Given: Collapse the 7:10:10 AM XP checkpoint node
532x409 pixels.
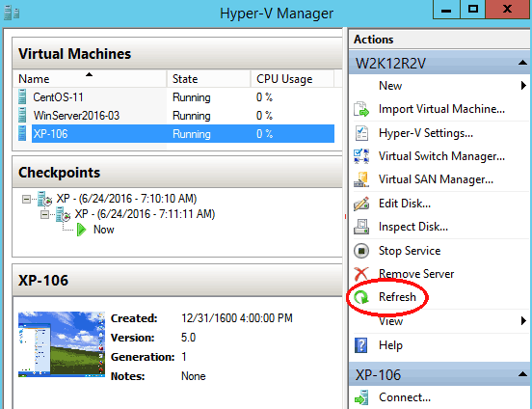Looking at the screenshot, I should [x=26, y=199].
